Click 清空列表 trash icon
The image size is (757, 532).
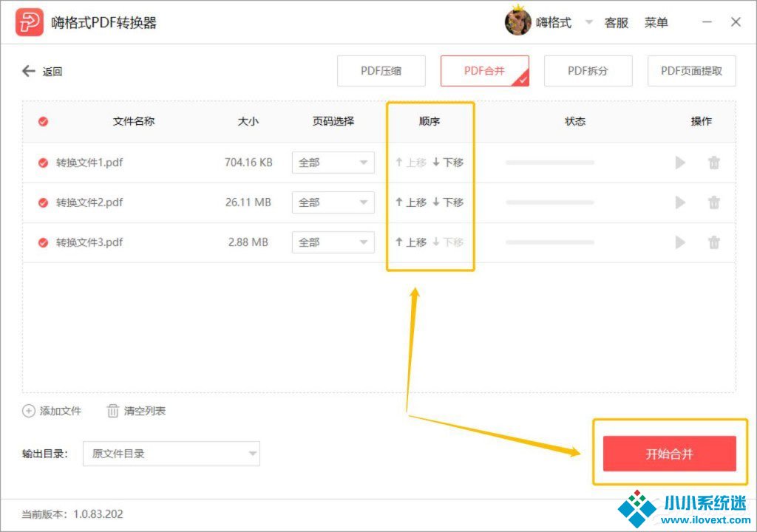113,411
